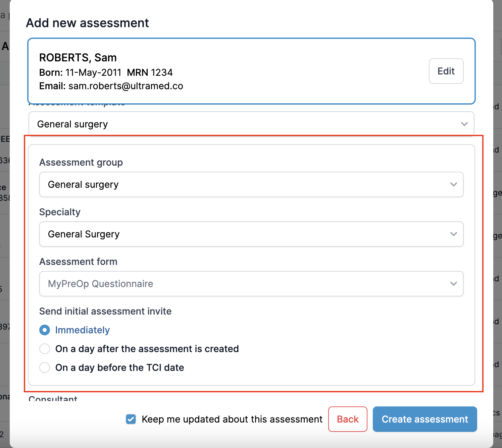Click the chevron arrow in the Assessment form field
The height and width of the screenshot is (448, 502).
[454, 284]
